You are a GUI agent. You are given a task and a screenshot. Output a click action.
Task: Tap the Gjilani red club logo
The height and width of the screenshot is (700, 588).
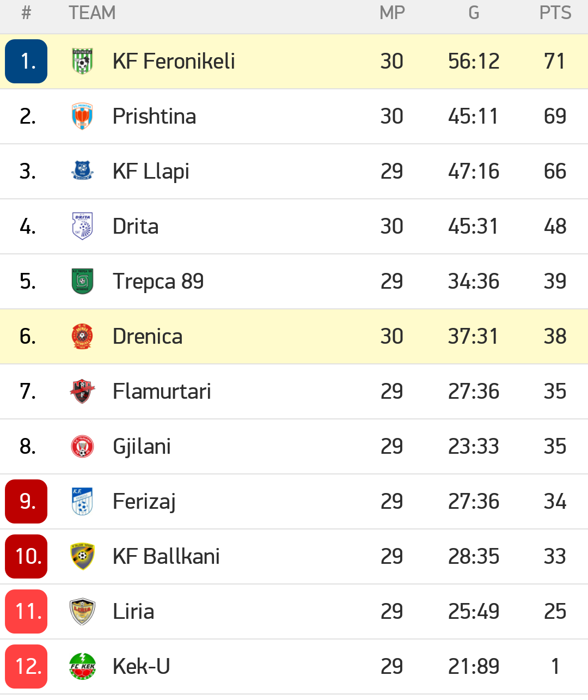point(83,446)
